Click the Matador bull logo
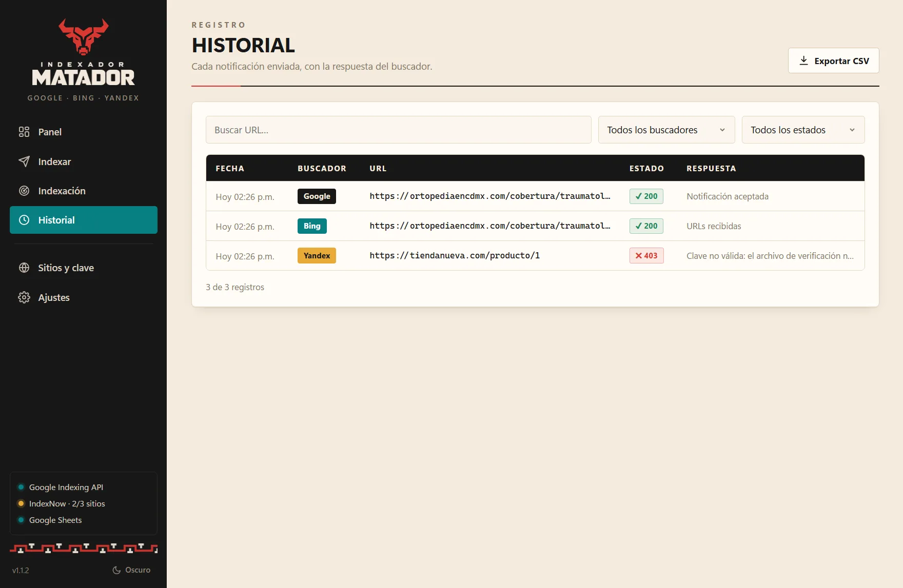The width and height of the screenshot is (903, 588). 83,36
